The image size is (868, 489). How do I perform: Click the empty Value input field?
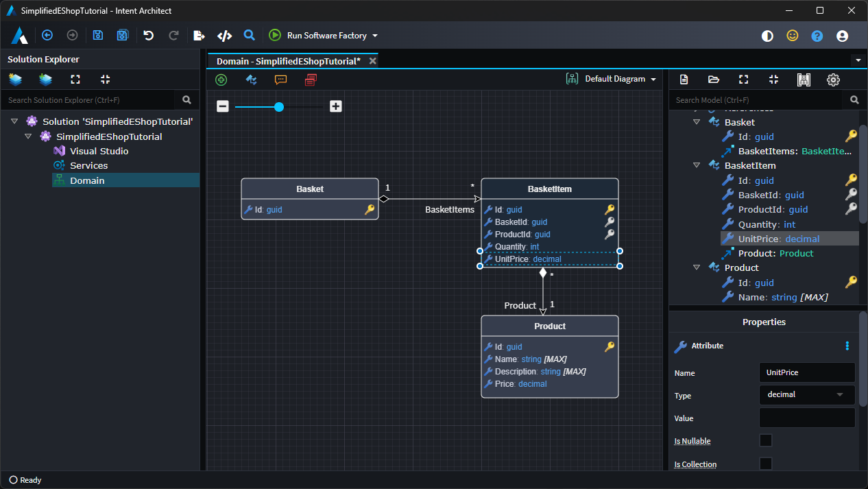807,418
